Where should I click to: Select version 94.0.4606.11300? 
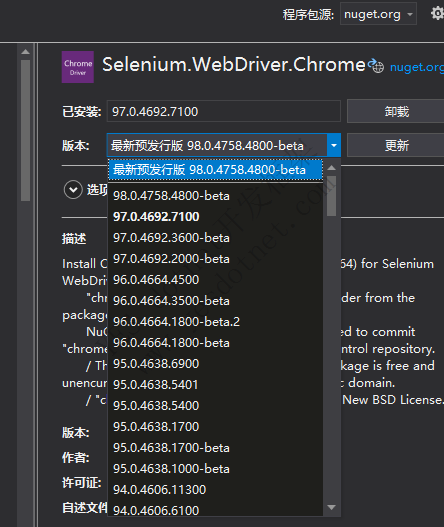(x=215, y=490)
